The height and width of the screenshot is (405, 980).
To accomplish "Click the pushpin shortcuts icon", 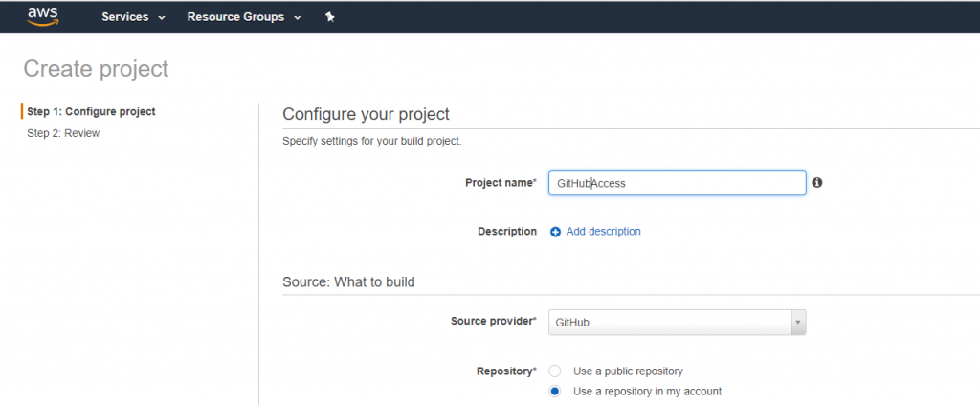I will pyautogui.click(x=330, y=17).
